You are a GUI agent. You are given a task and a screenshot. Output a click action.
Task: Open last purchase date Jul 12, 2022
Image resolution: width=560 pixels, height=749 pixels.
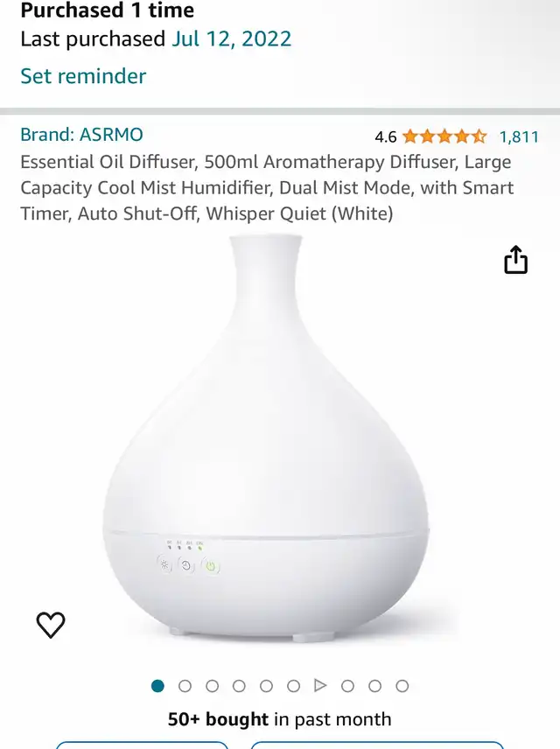[x=231, y=38]
